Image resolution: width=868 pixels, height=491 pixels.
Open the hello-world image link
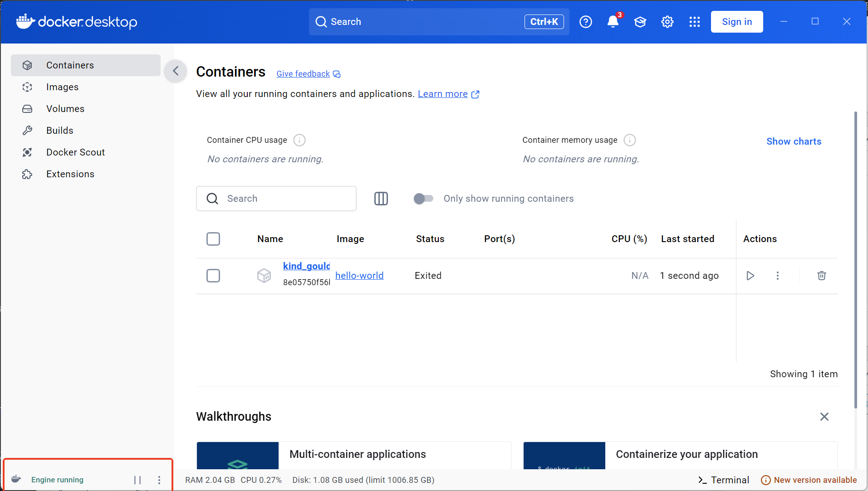tap(359, 276)
